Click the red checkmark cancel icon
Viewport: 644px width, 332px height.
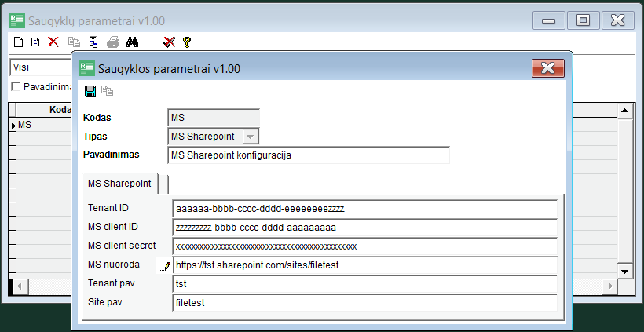click(169, 42)
